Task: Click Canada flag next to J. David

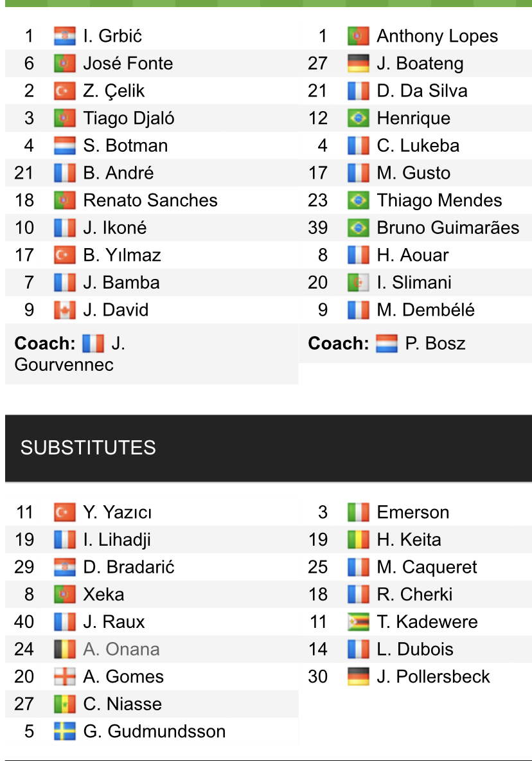Action: click(65, 310)
